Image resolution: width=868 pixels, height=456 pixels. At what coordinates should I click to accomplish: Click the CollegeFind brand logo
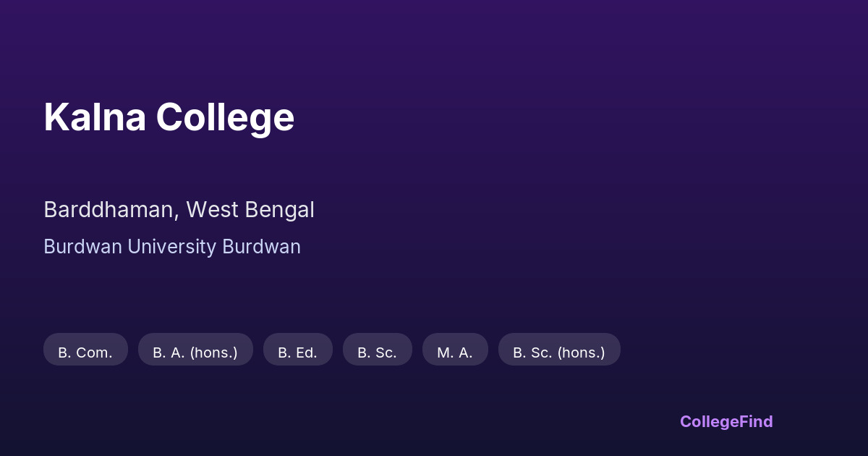pyautogui.click(x=726, y=421)
